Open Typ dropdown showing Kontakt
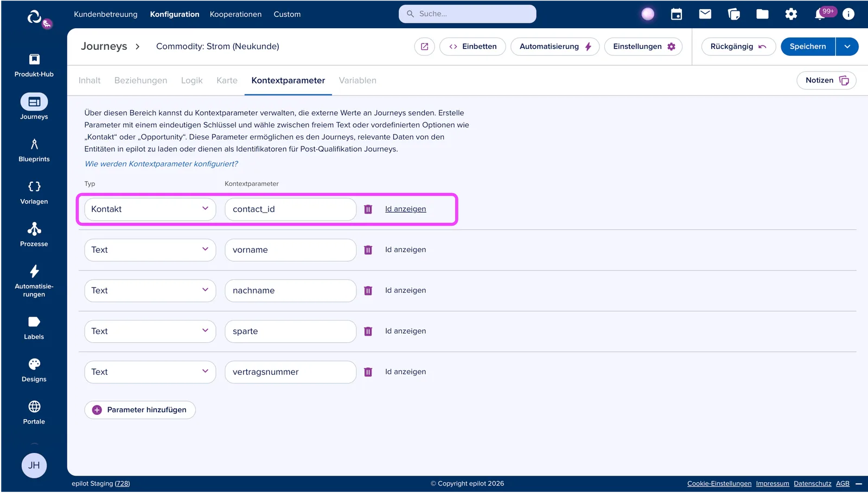This screenshot has height=493, width=868. click(x=150, y=209)
